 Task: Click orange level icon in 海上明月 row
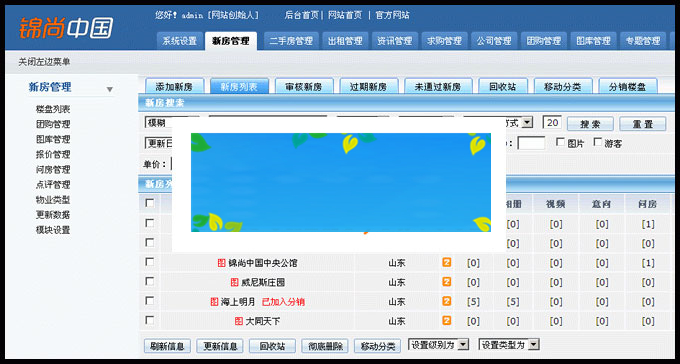[x=447, y=301]
